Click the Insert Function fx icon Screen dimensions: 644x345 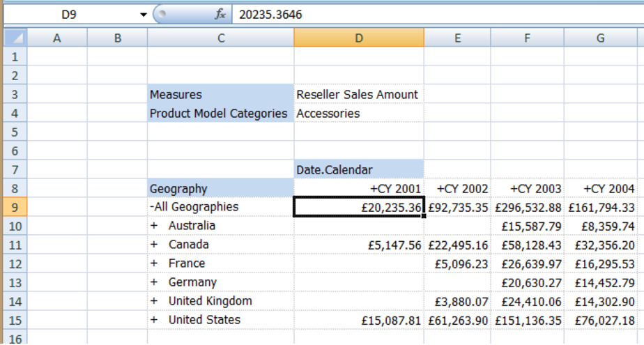coord(220,14)
